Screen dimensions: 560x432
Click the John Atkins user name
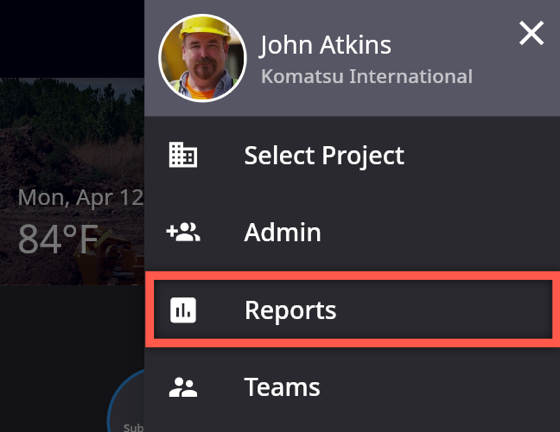[x=326, y=45]
